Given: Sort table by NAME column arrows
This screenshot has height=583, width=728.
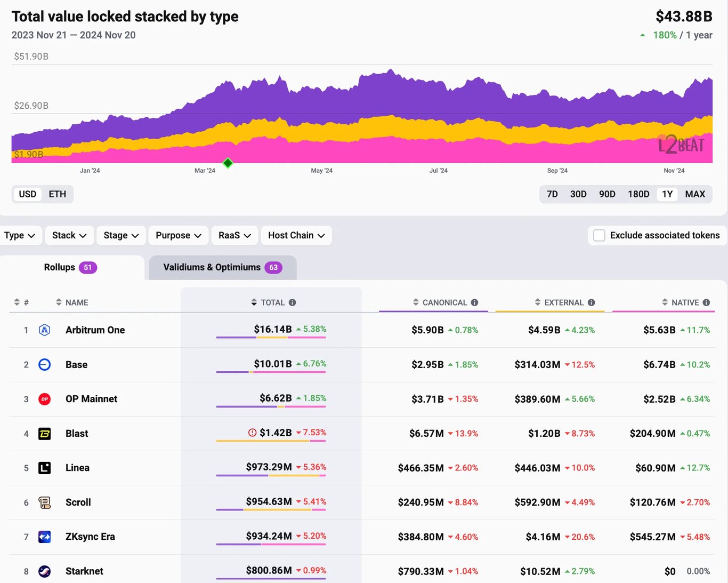Looking at the screenshot, I should tap(59, 302).
